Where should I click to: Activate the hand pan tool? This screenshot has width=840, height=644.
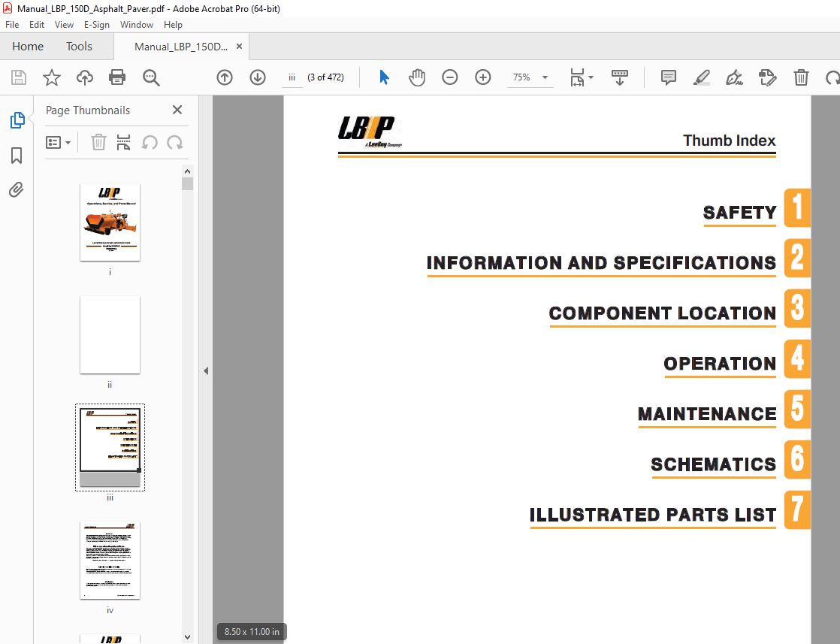tap(417, 77)
